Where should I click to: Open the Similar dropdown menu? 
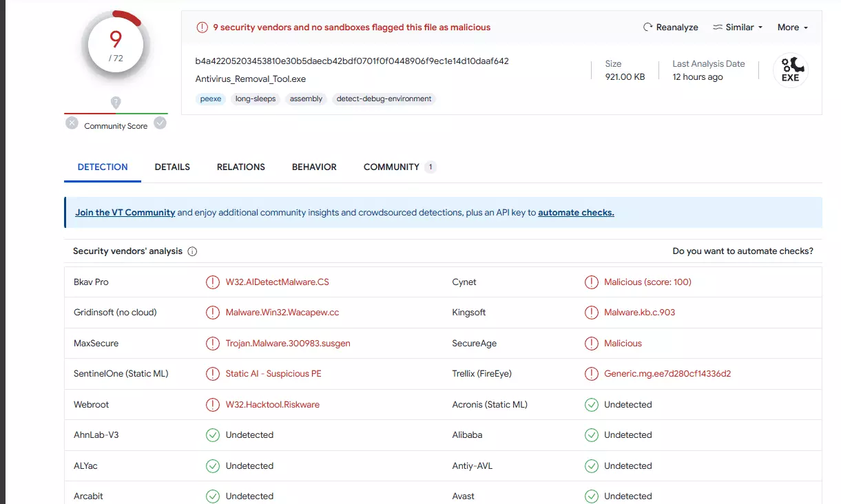coord(738,28)
